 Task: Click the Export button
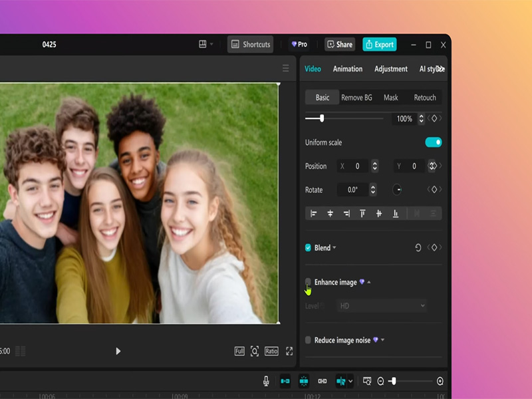click(380, 45)
